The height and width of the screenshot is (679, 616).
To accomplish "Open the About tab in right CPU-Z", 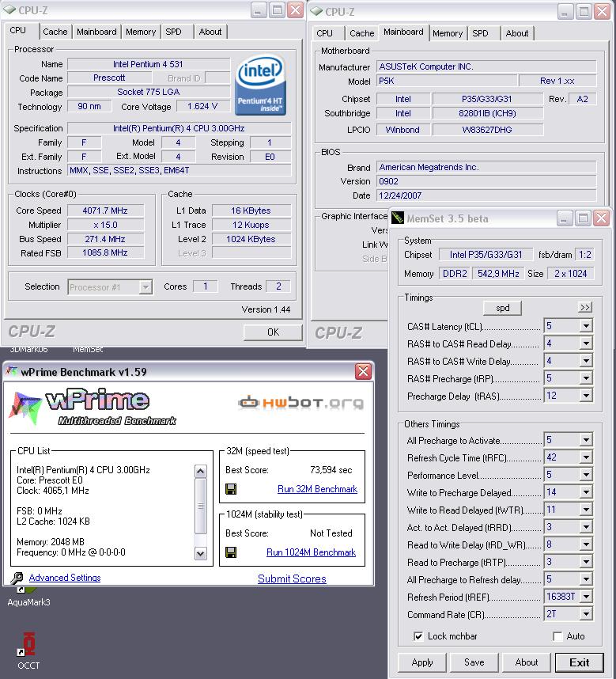I will point(517,33).
